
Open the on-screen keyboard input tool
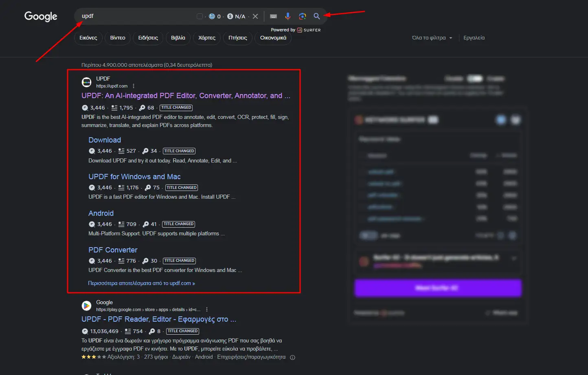coord(273,16)
